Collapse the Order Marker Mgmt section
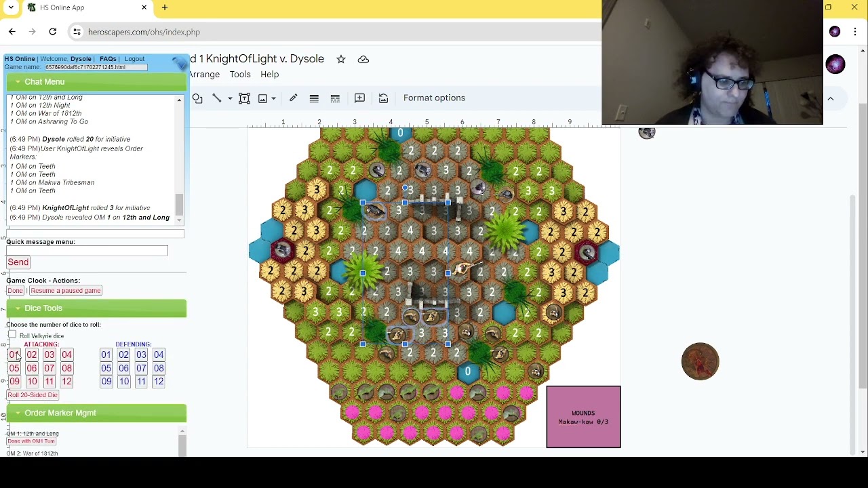 click(x=96, y=413)
